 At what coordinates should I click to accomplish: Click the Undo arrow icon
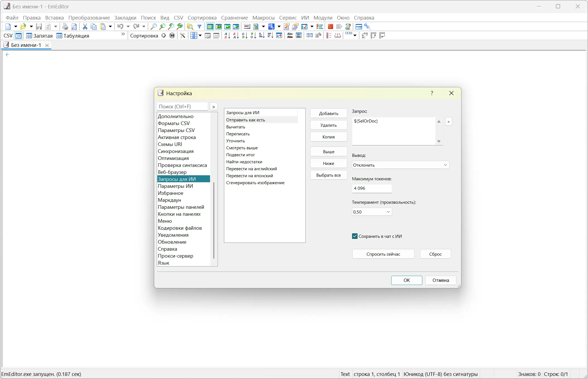tap(120, 27)
